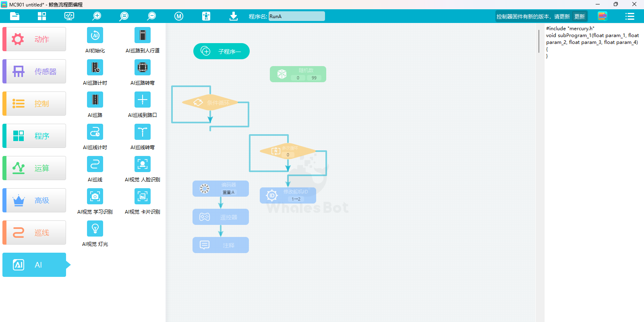This screenshot has width=644, height=322.
Task: Click the program name field RunA
Action: coord(296,16)
